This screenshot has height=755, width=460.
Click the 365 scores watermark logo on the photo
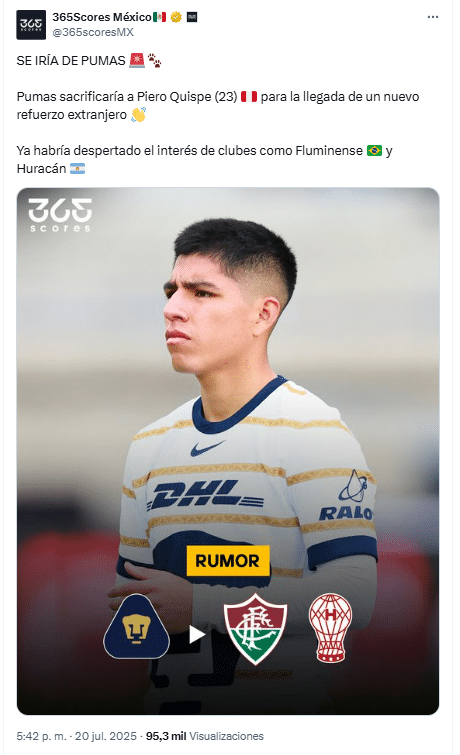point(60,215)
